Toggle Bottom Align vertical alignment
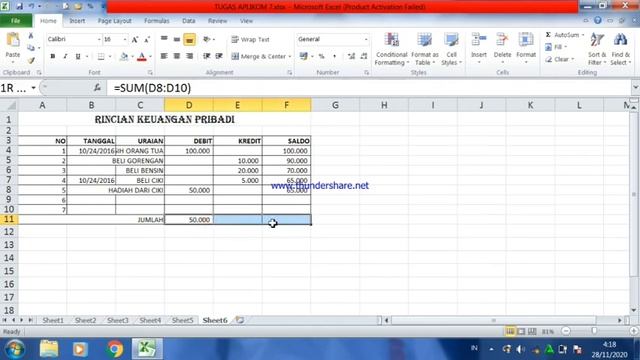This screenshot has width=640, height=360. (x=189, y=40)
